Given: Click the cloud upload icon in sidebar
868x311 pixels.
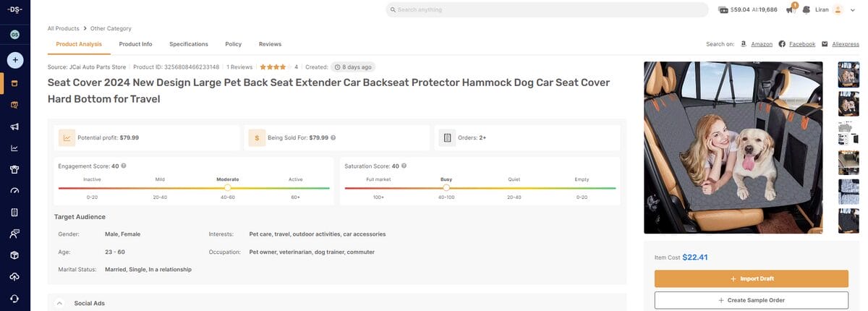Looking at the screenshot, I should tap(14, 277).
